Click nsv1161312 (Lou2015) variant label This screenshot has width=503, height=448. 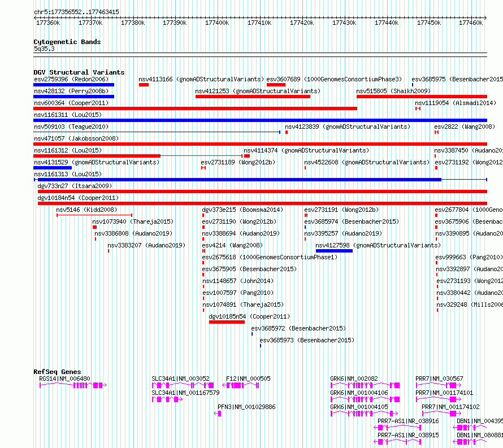68,150
